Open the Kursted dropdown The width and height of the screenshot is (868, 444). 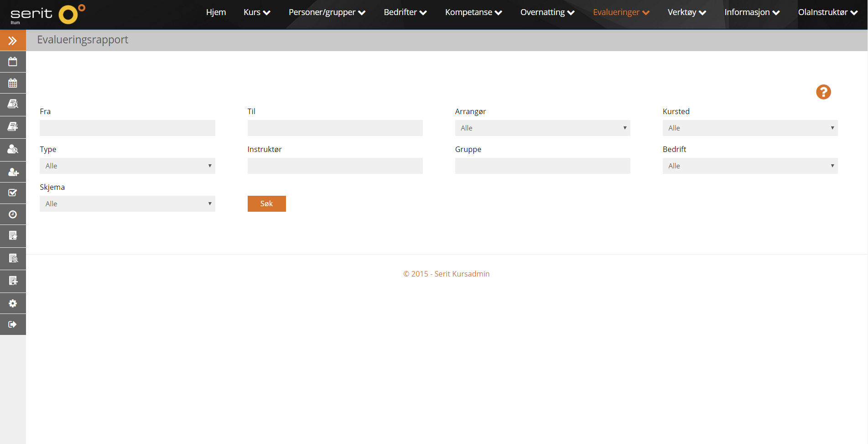coord(750,128)
